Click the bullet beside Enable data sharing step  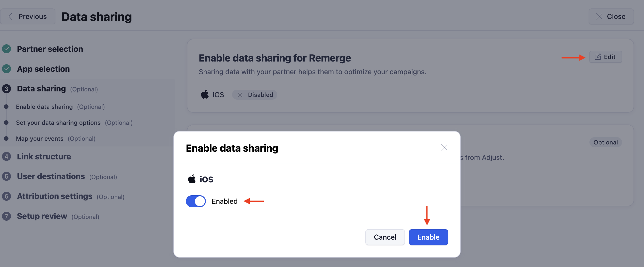click(x=6, y=106)
